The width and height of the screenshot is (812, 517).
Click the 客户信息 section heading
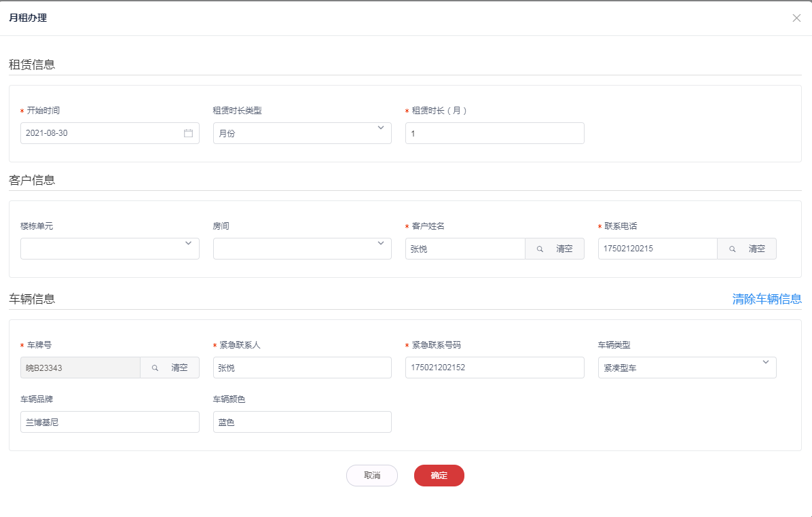point(32,180)
